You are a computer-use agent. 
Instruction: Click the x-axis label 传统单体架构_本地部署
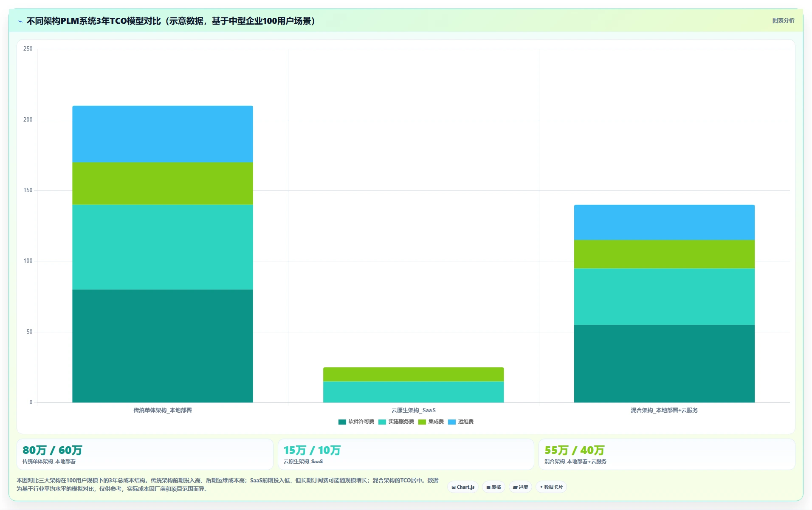pos(163,410)
